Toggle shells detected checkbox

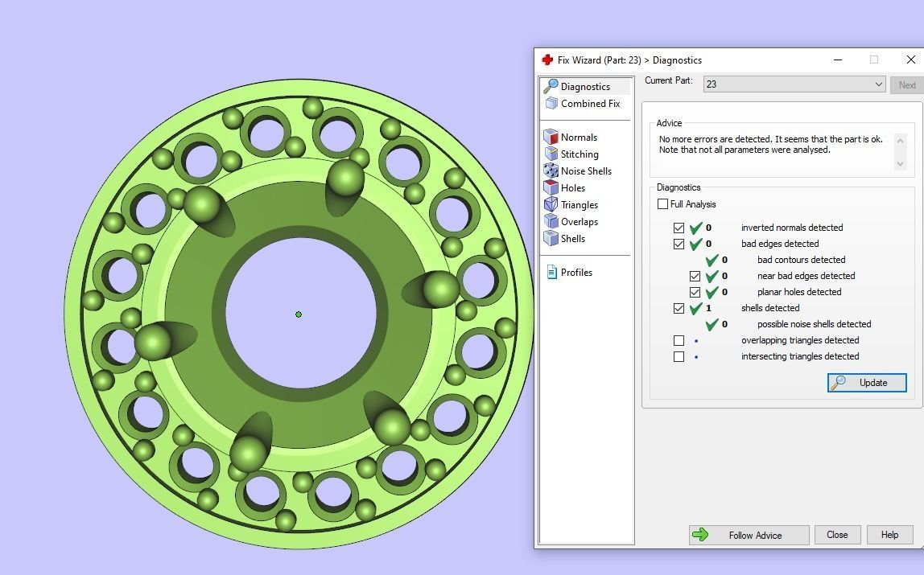click(x=679, y=308)
